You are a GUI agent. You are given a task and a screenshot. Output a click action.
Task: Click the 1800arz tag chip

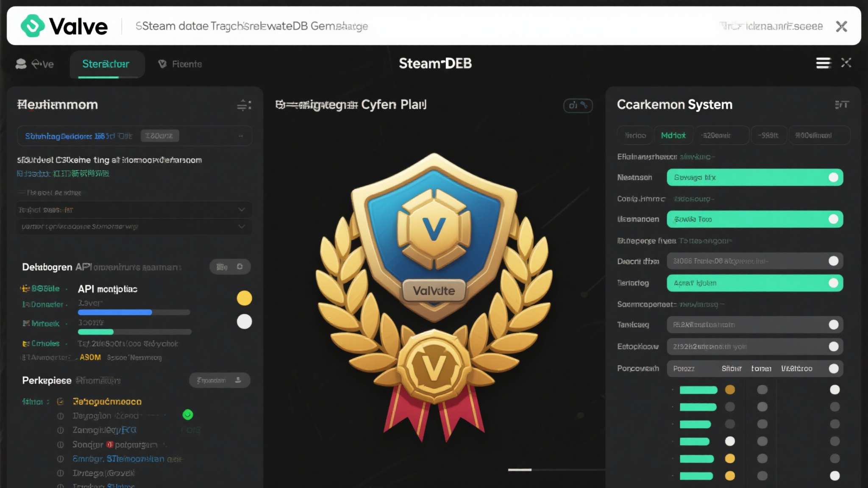pyautogui.click(x=160, y=136)
